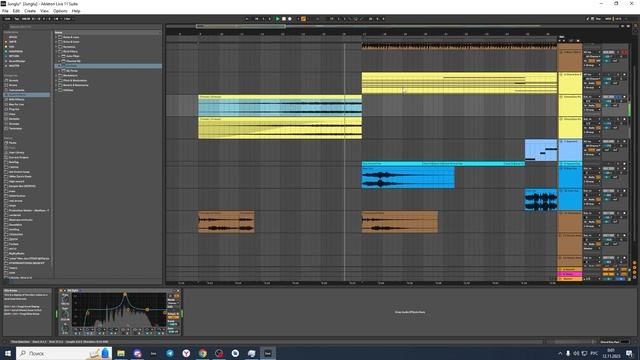Select Clips category in browser
The width and height of the screenshot is (640, 360).
(x=12, y=114)
